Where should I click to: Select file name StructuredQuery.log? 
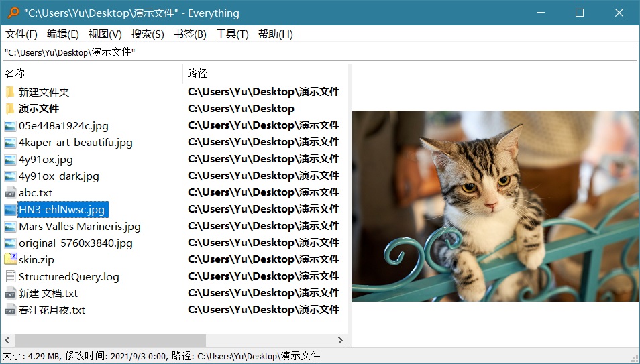69,277
